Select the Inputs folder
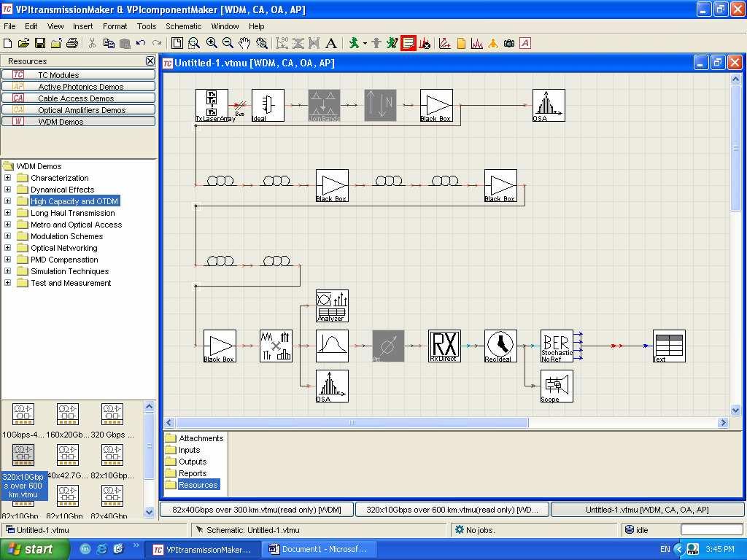This screenshot has height=560, width=747. pos(183,450)
